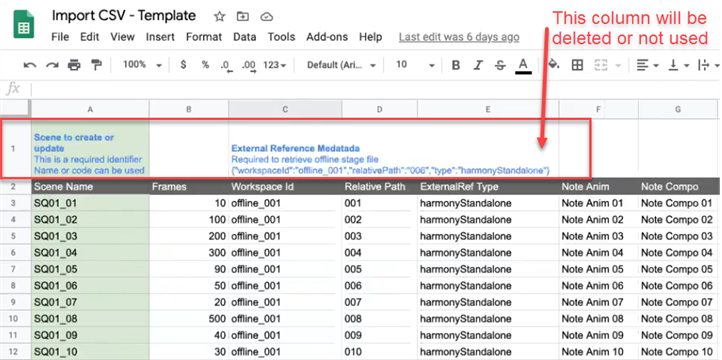Click the print icon
722x360 pixels.
coord(74,65)
